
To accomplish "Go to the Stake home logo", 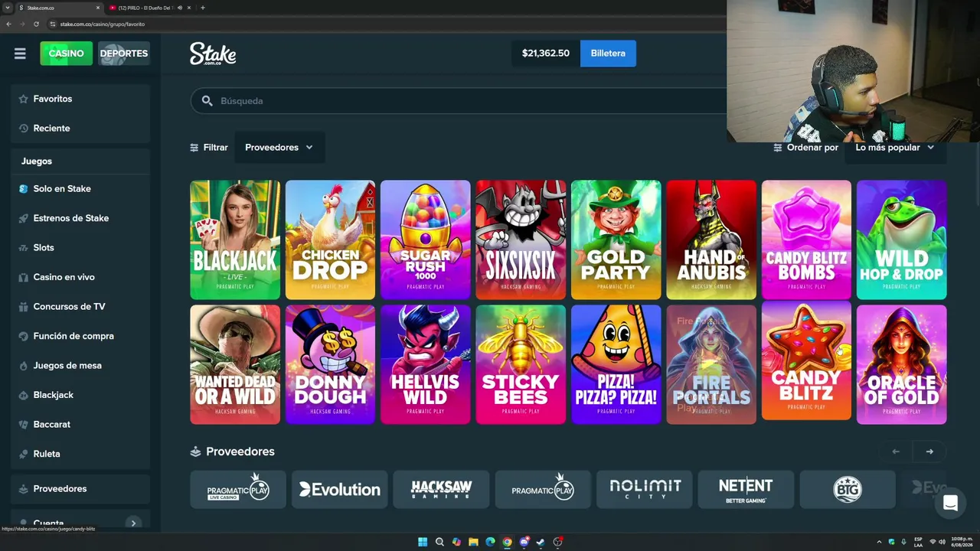I will pos(213,54).
